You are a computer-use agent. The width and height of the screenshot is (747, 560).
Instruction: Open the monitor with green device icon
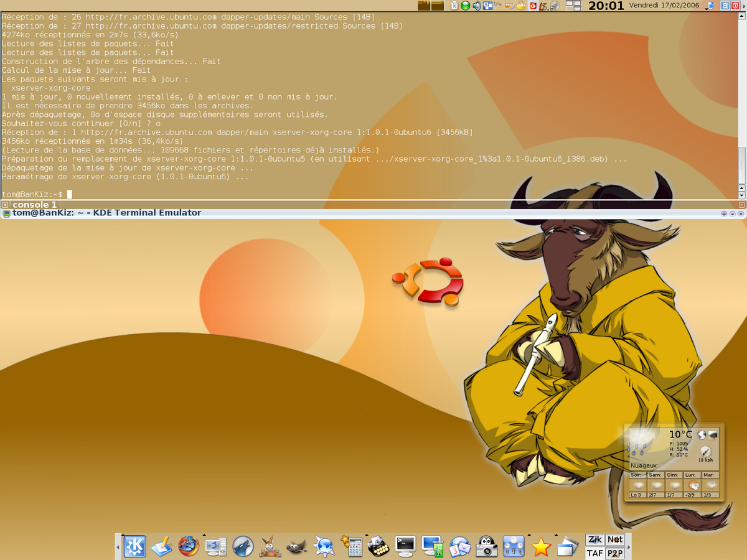click(433, 546)
